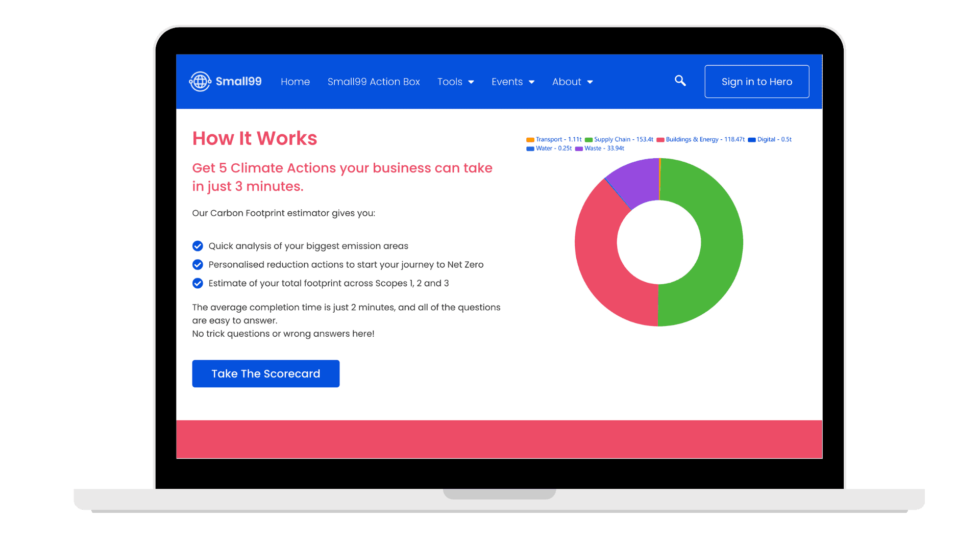Screen dimensions: 980x551
Task: Open the Small99 Action Box menu item
Action: 374,81
